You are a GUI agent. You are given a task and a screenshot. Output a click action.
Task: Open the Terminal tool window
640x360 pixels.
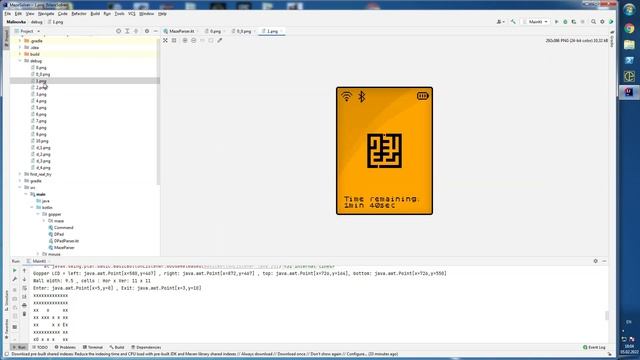pos(93,347)
